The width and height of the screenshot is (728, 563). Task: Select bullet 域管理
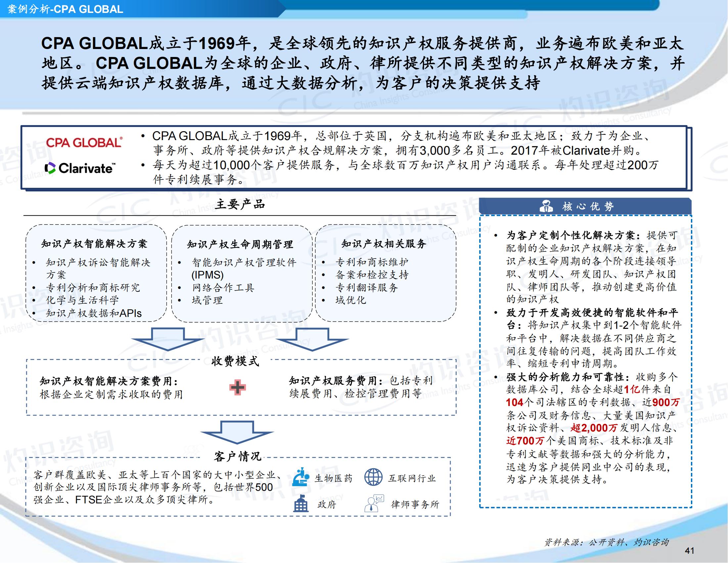point(207,300)
